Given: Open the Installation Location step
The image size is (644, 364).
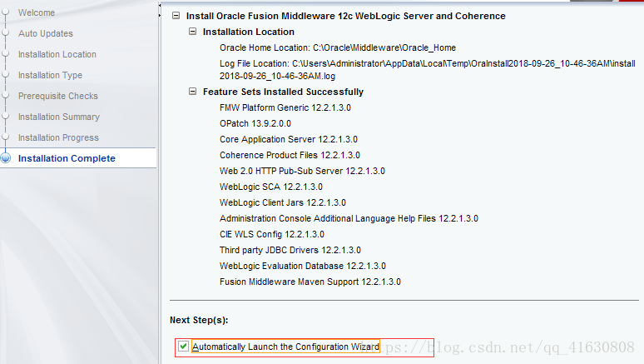Looking at the screenshot, I should 57,54.
